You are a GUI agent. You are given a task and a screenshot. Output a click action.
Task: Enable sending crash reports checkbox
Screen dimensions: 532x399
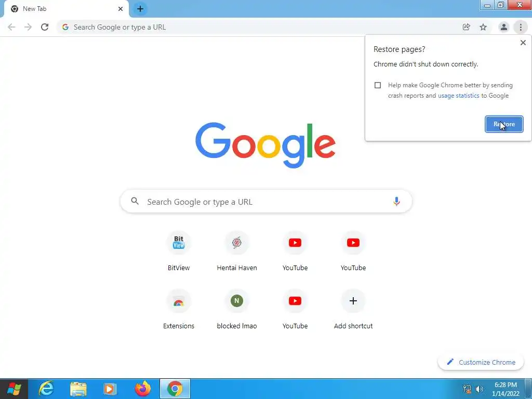pos(378,85)
